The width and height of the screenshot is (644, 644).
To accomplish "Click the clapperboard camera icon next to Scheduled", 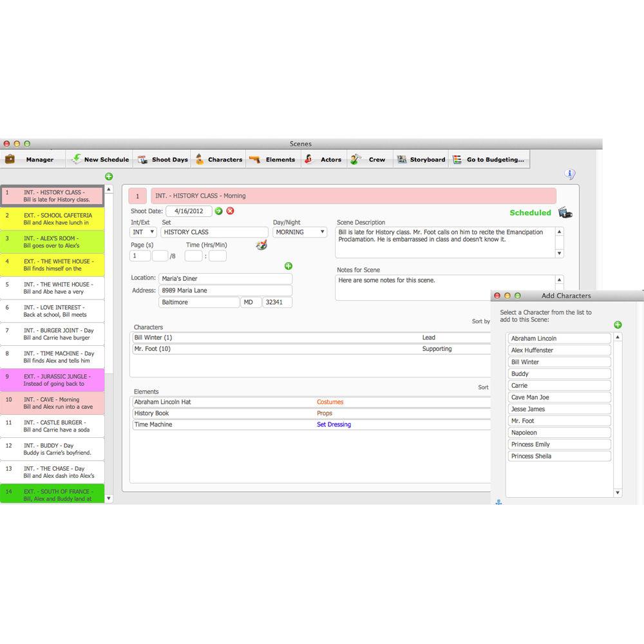I will (565, 213).
